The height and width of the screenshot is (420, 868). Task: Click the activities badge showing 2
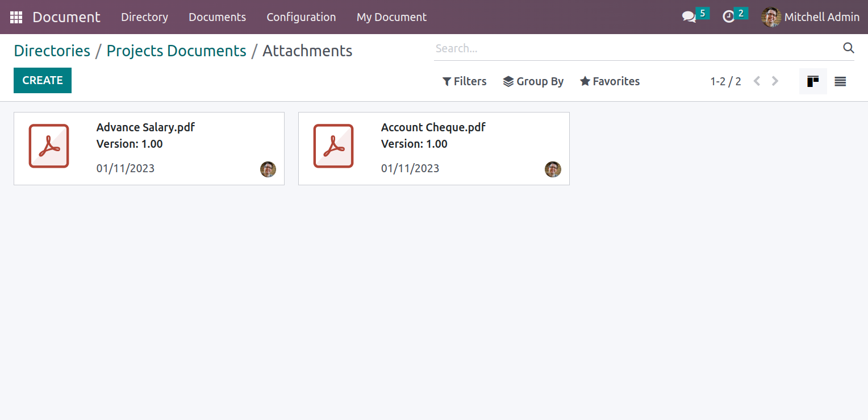coord(741,13)
